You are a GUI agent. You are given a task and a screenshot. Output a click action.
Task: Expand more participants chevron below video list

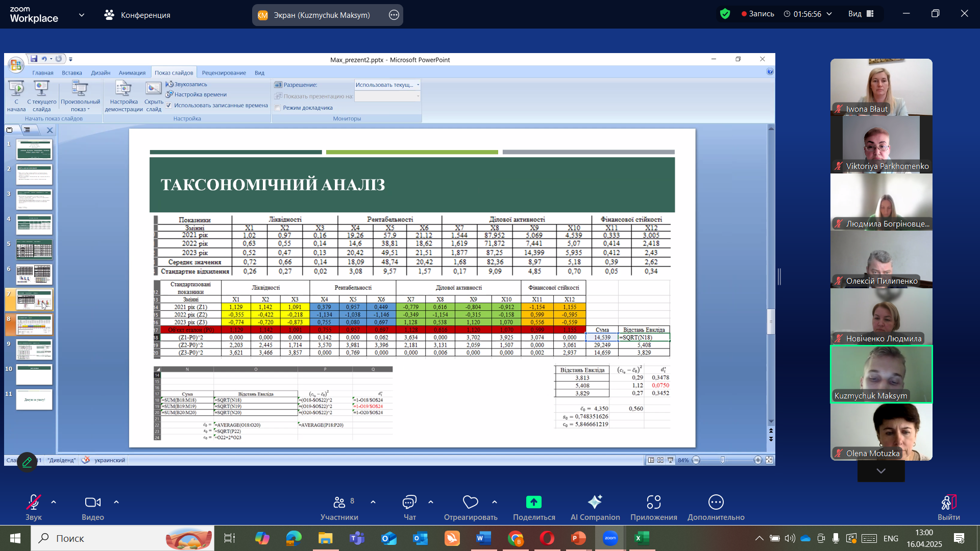click(881, 471)
